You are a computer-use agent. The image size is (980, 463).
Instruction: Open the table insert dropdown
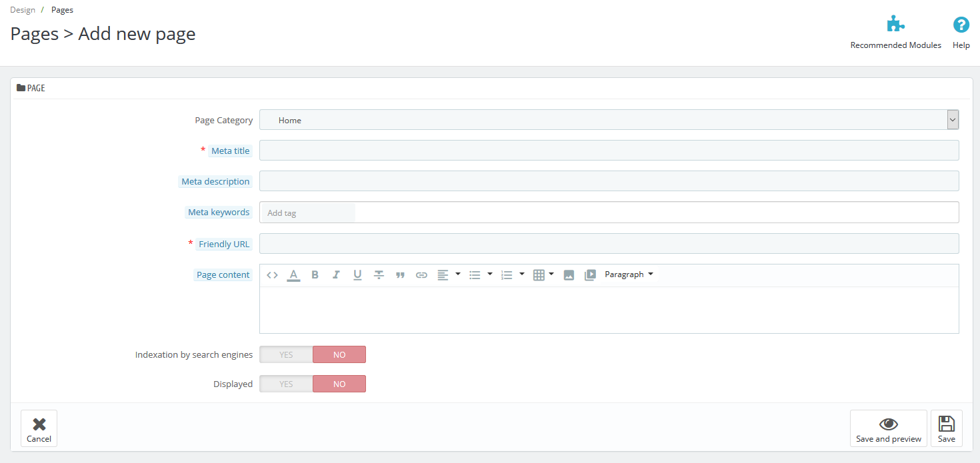tap(543, 275)
